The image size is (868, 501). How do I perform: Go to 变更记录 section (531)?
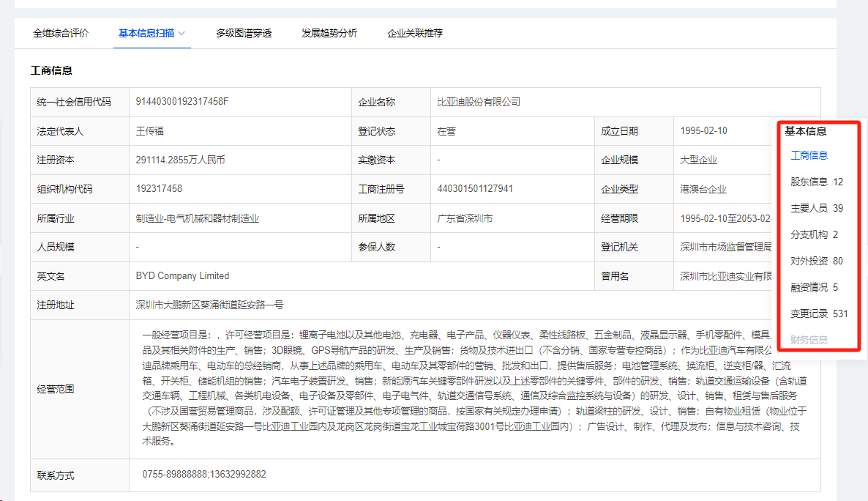pos(819,313)
